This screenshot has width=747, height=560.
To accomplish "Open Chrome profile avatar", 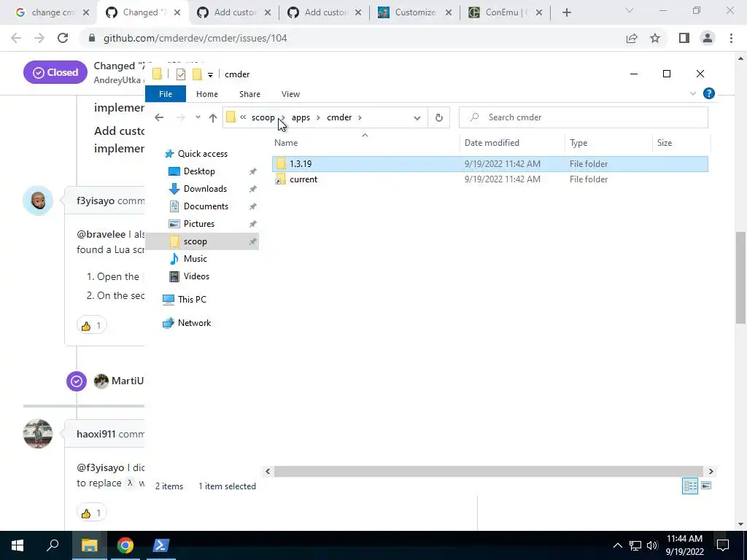I will 708,38.
